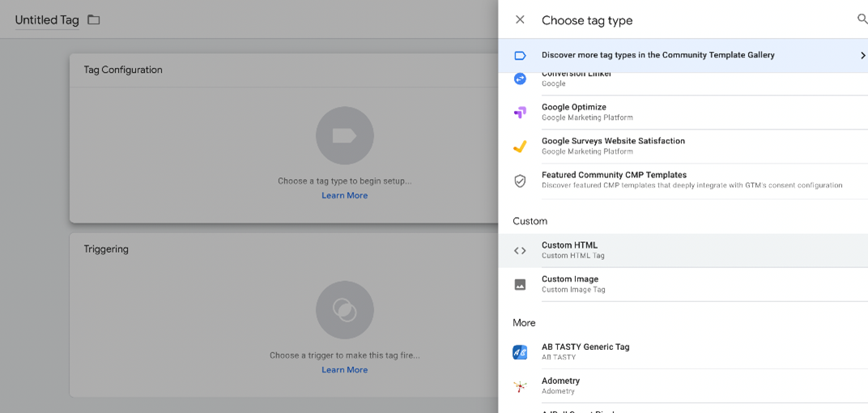
Task: Click the folder icon beside Untitled Tag
Action: [x=94, y=19]
